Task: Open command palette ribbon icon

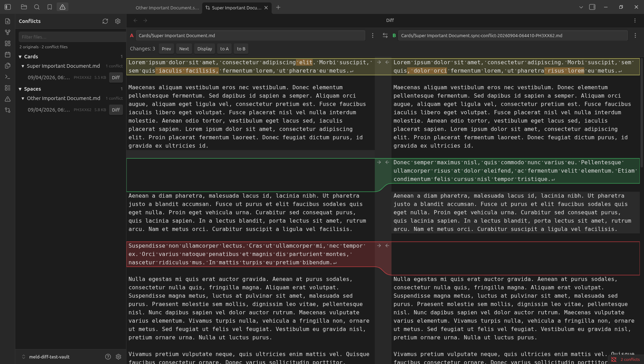Action: (8, 77)
